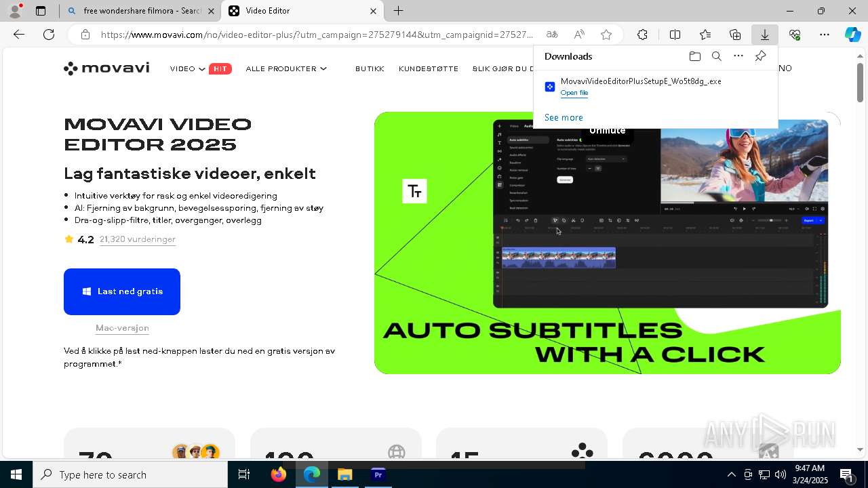The image size is (868, 488).
Task: Open the notification center icon
Action: coord(846,474)
